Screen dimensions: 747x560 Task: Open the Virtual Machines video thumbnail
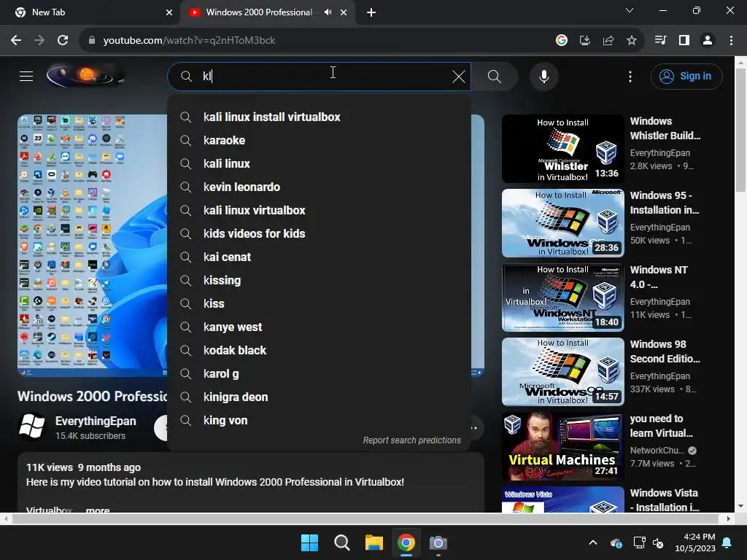[562, 446]
